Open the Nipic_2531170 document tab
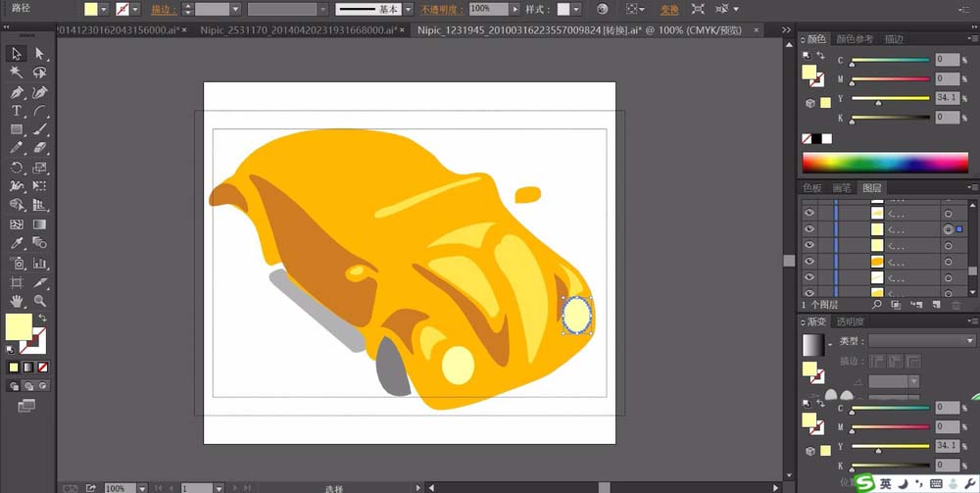 tap(295, 30)
